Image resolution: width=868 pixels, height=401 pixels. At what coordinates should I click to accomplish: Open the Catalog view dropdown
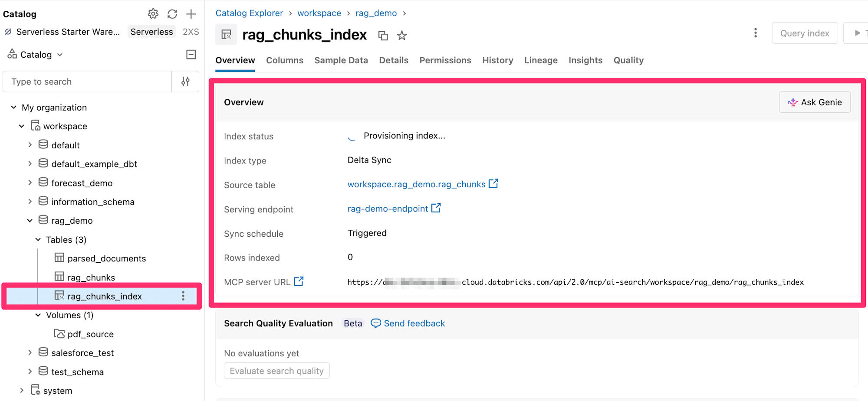tap(35, 55)
